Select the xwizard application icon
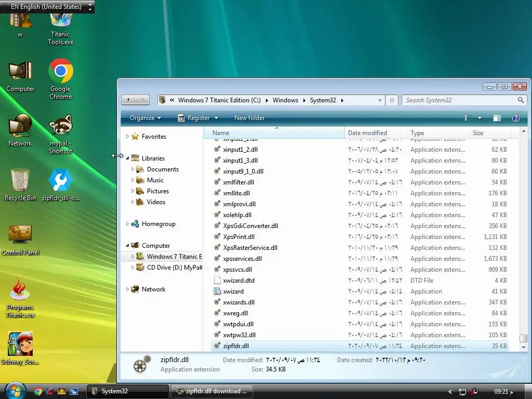 217,291
